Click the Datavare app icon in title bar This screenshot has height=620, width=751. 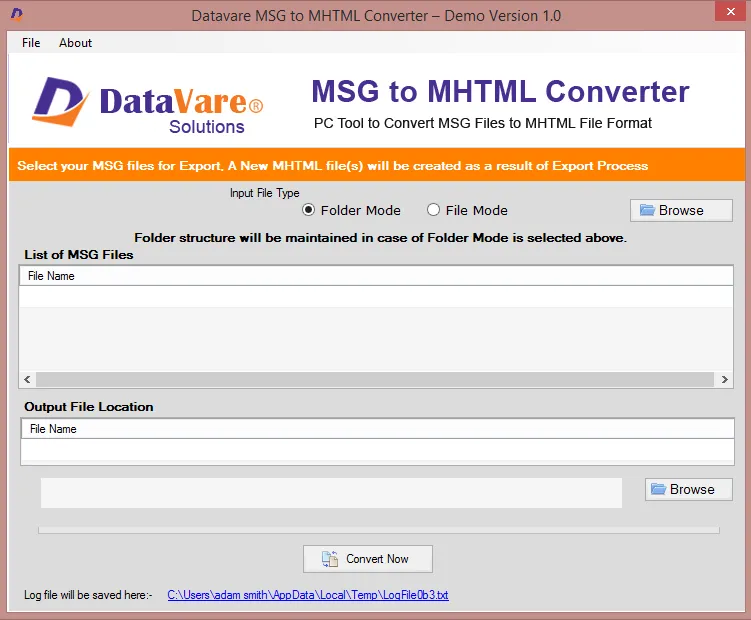[x=17, y=15]
